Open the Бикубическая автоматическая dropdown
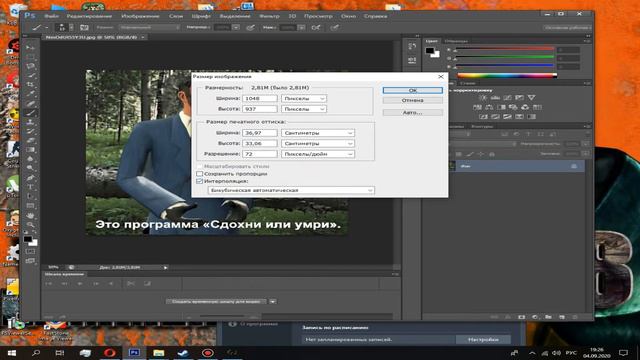The height and width of the screenshot is (360, 640). (x=291, y=190)
